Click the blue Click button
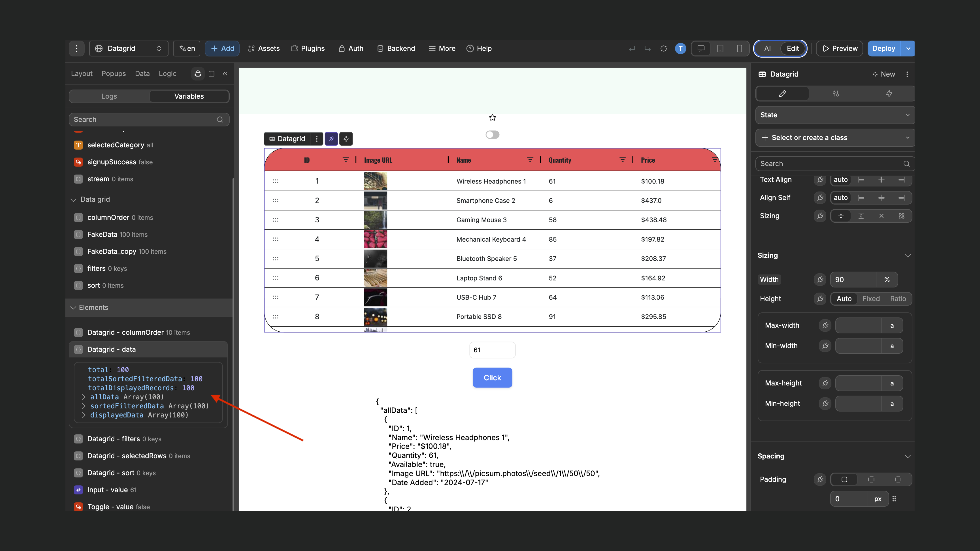 coord(492,378)
